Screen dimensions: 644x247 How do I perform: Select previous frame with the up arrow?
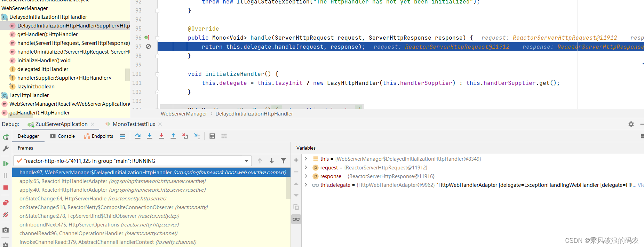[x=260, y=161]
